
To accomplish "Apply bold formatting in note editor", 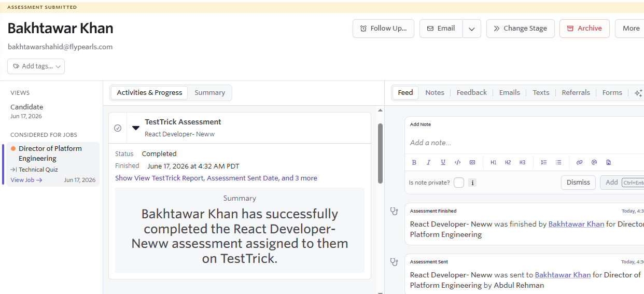I will pos(414,162).
